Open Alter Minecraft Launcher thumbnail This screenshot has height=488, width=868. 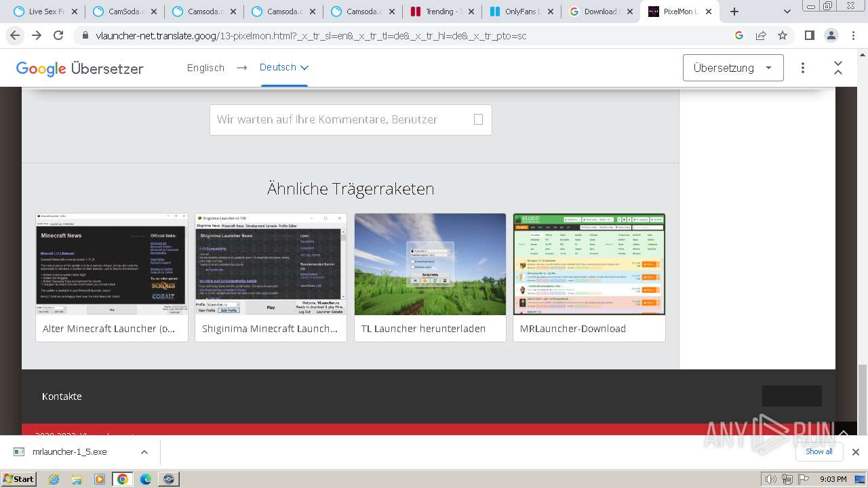coord(111,264)
